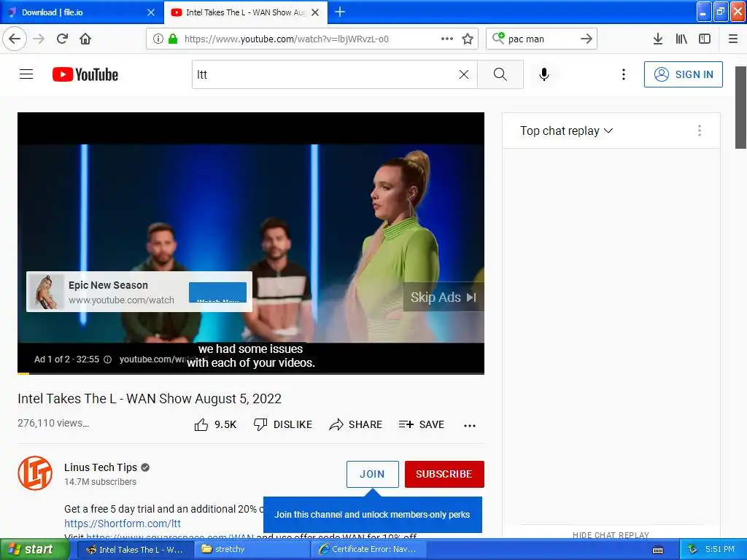This screenshot has height=560, width=747.
Task: Close the 'Download | file.io' tab
Action: click(x=151, y=12)
